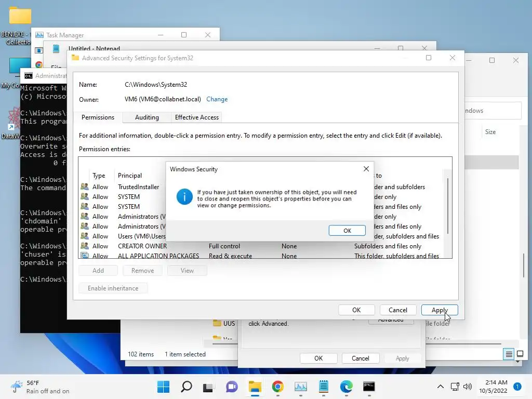This screenshot has width=532, height=399.
Task: Click the Command Prompt title bar icon
Action: click(29, 76)
